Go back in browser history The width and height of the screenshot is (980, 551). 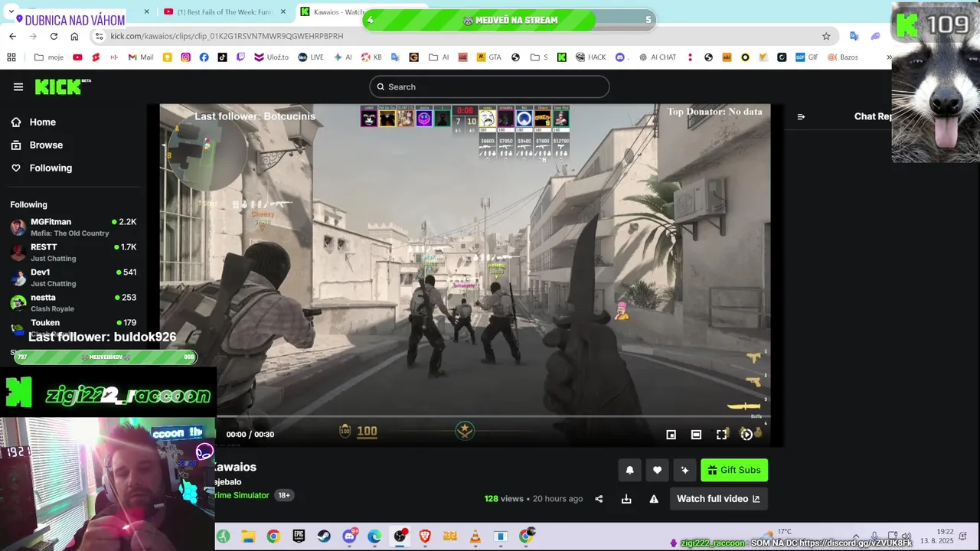click(x=12, y=36)
